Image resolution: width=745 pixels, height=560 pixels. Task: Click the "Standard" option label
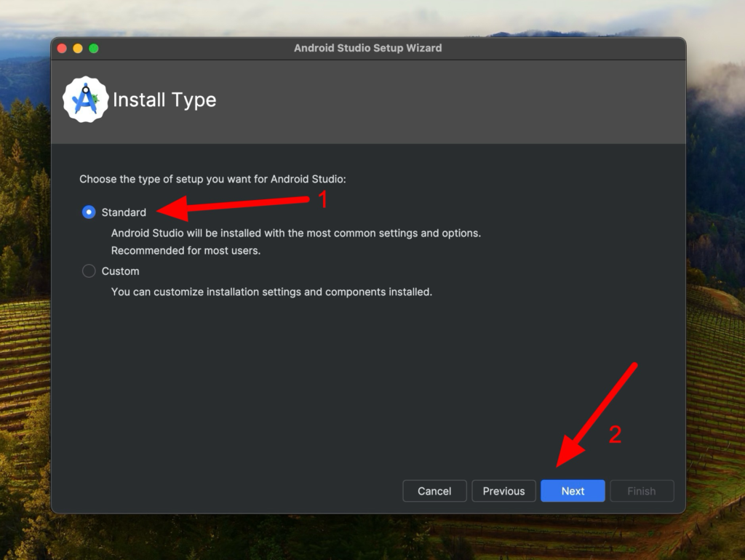pyautogui.click(x=124, y=212)
